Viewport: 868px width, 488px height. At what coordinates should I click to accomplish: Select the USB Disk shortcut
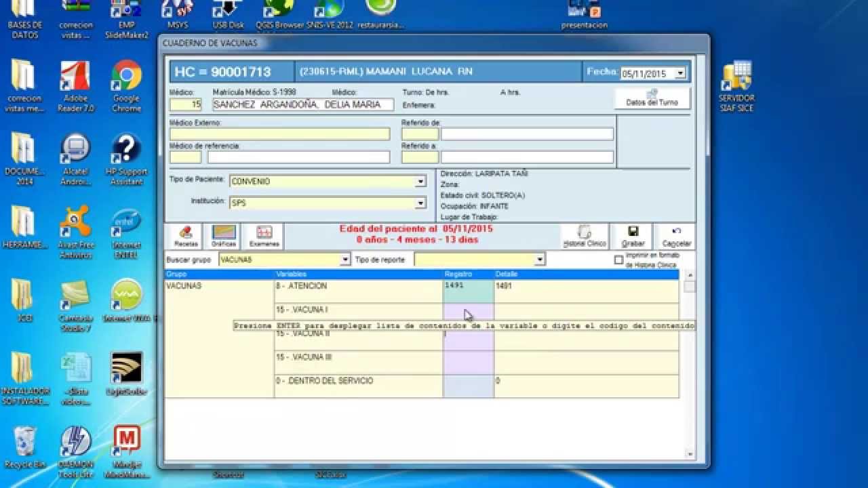(228, 15)
